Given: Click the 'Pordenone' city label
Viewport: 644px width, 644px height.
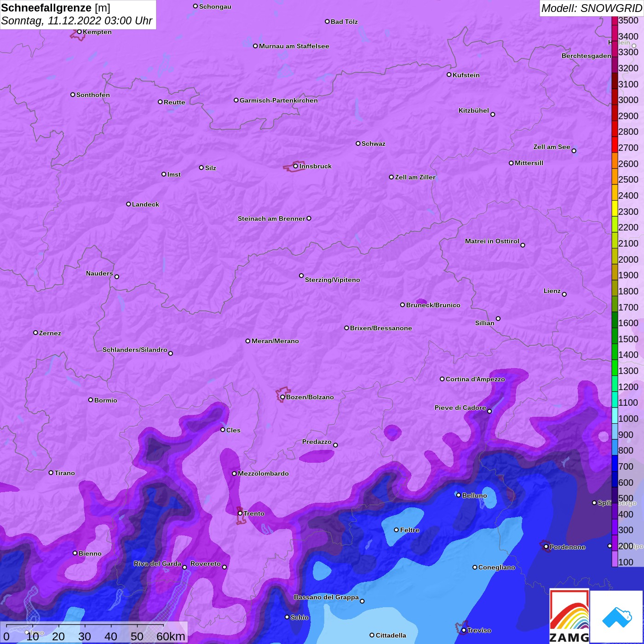Looking at the screenshot, I should click(568, 547).
